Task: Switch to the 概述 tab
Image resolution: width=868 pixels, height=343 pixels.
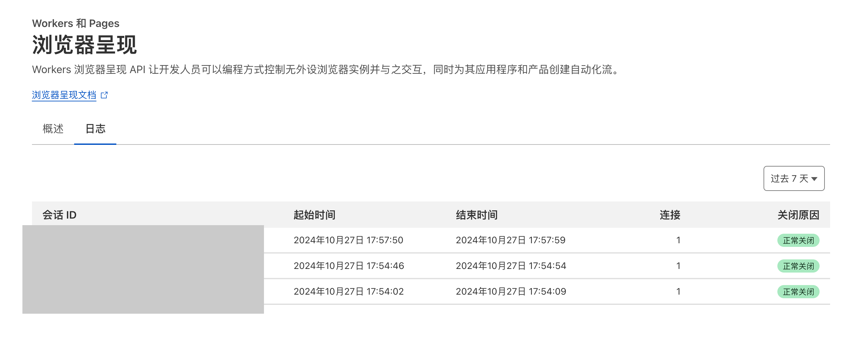Action: (x=53, y=129)
